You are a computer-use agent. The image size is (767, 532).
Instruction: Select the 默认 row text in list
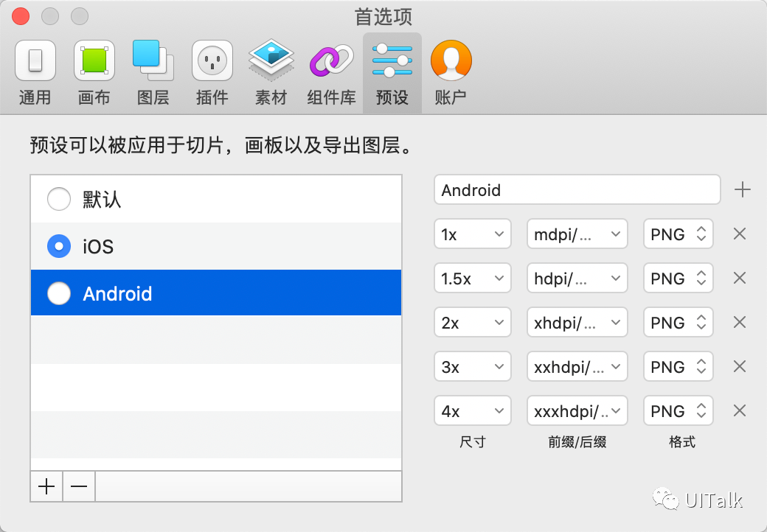click(102, 200)
